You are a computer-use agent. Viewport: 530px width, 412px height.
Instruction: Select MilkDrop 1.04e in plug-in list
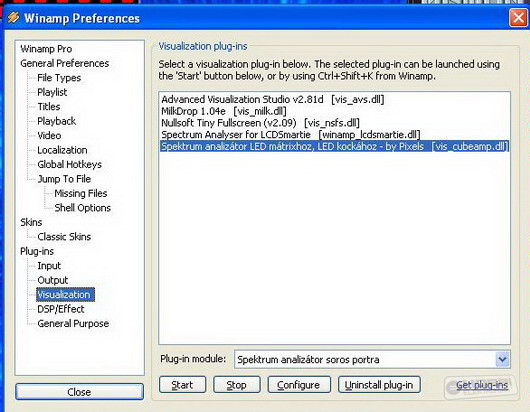(x=224, y=111)
